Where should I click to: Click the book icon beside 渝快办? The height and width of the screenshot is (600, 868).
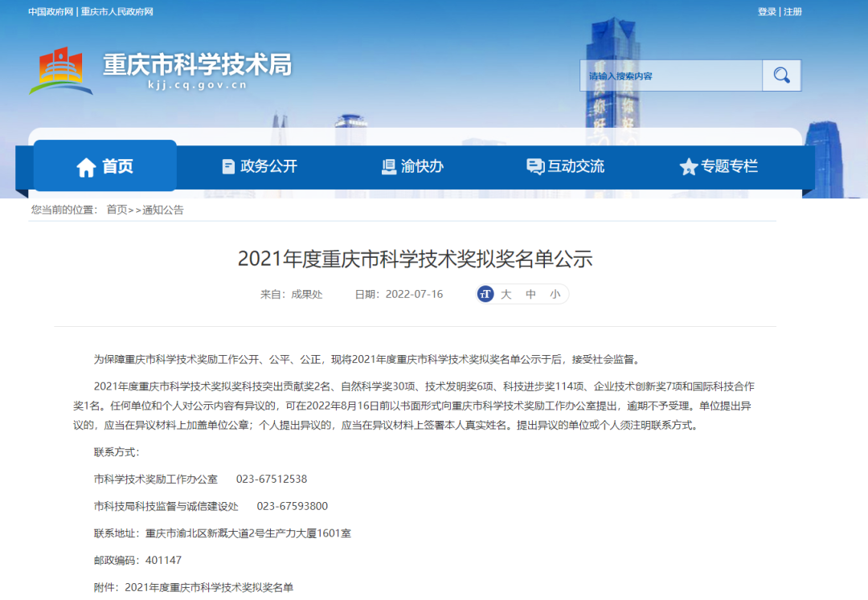(389, 166)
